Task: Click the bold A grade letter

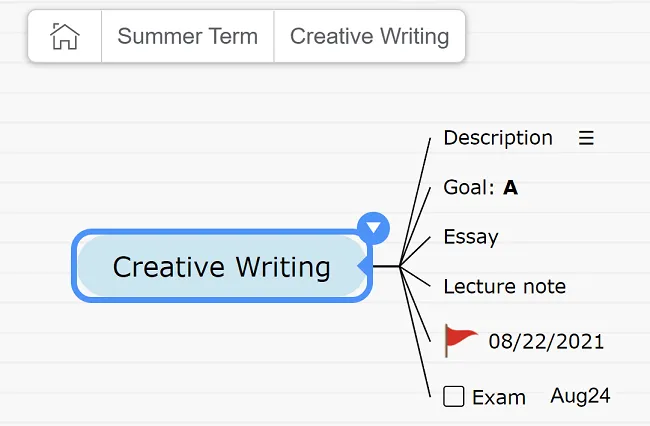Action: pyautogui.click(x=510, y=188)
